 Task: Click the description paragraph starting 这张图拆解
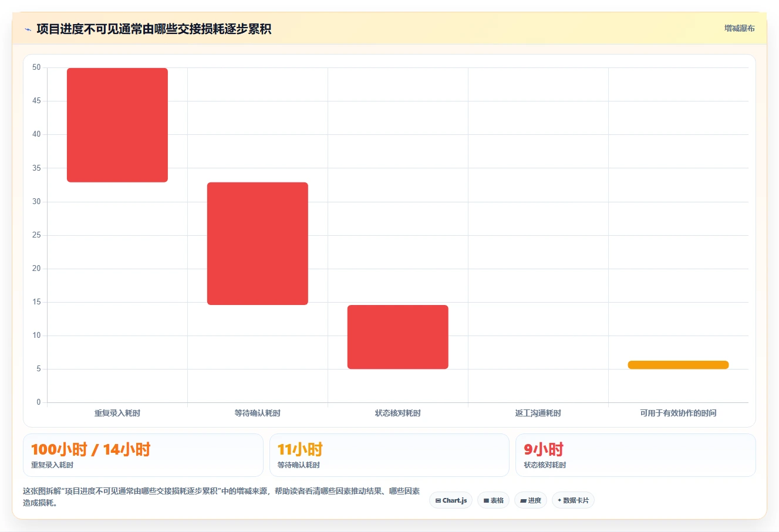(x=222, y=497)
